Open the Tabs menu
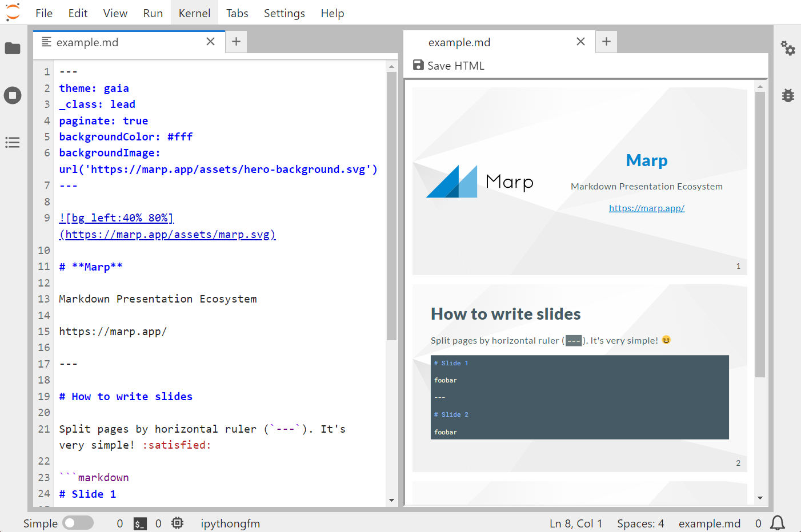 tap(237, 13)
